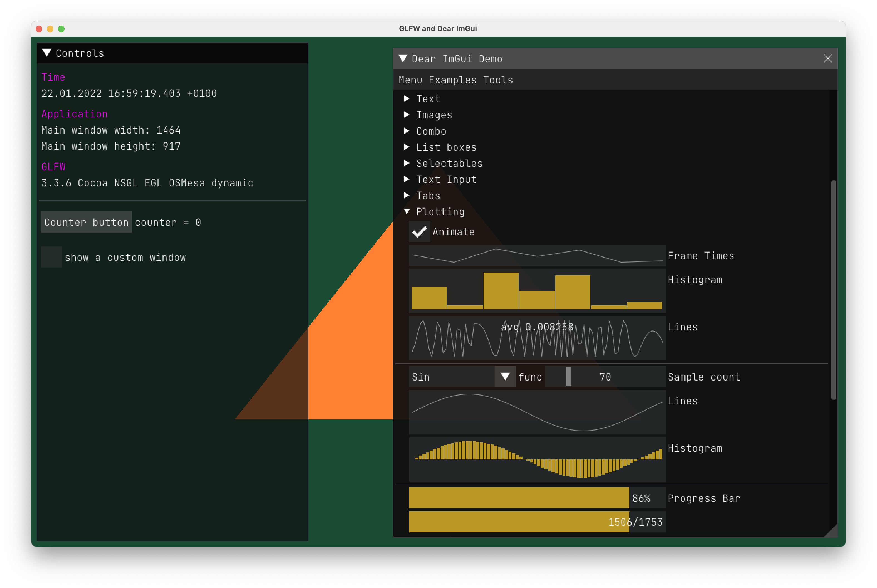Click the Lines plot showing avg value
This screenshot has width=877, height=588.
[x=537, y=338]
